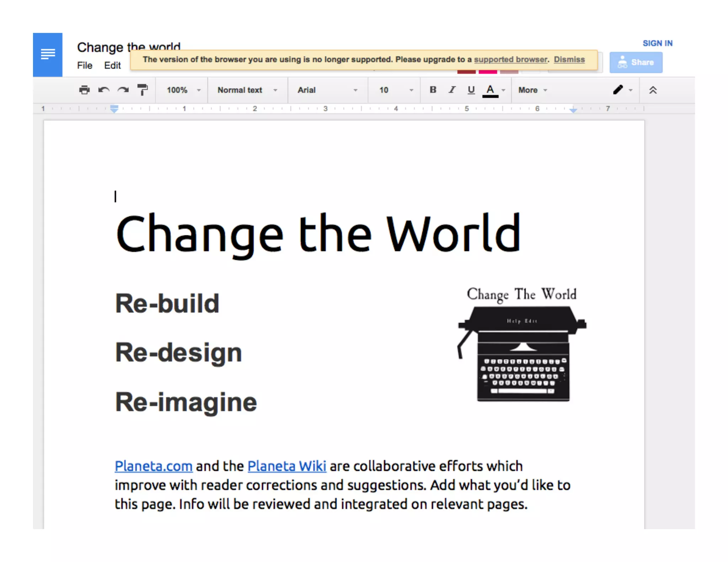Toggle bold formatting
This screenshot has width=728, height=562.
433,90
